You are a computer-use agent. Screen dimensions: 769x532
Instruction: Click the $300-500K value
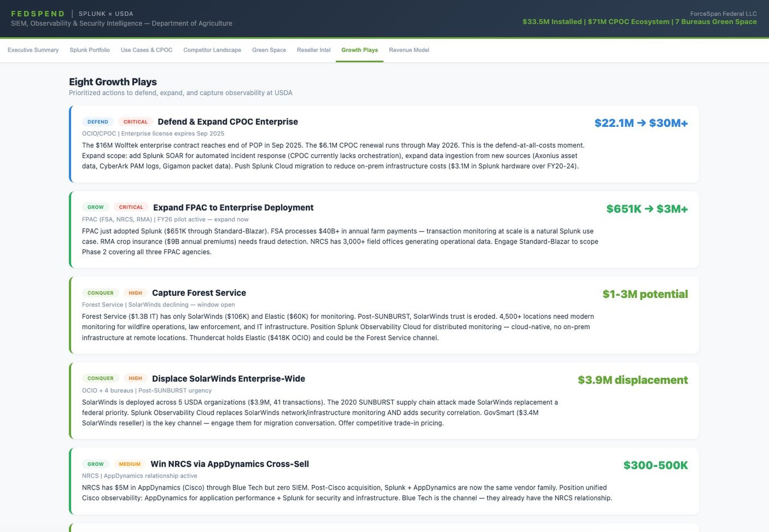point(656,465)
